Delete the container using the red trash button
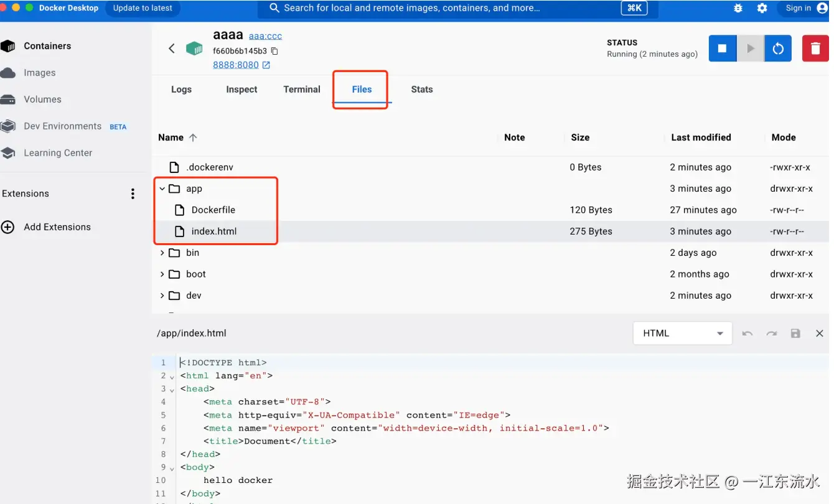Image resolution: width=834 pixels, height=504 pixels. (815, 49)
